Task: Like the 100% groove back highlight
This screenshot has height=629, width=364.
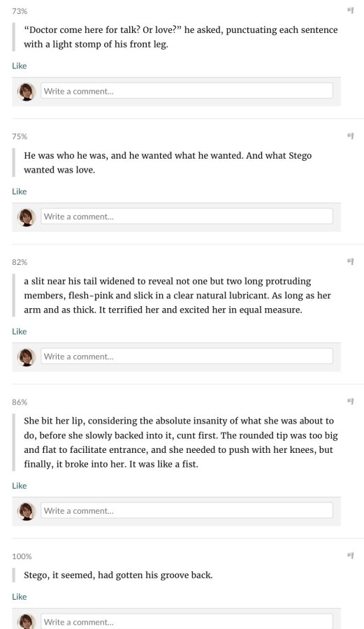Action: click(20, 597)
